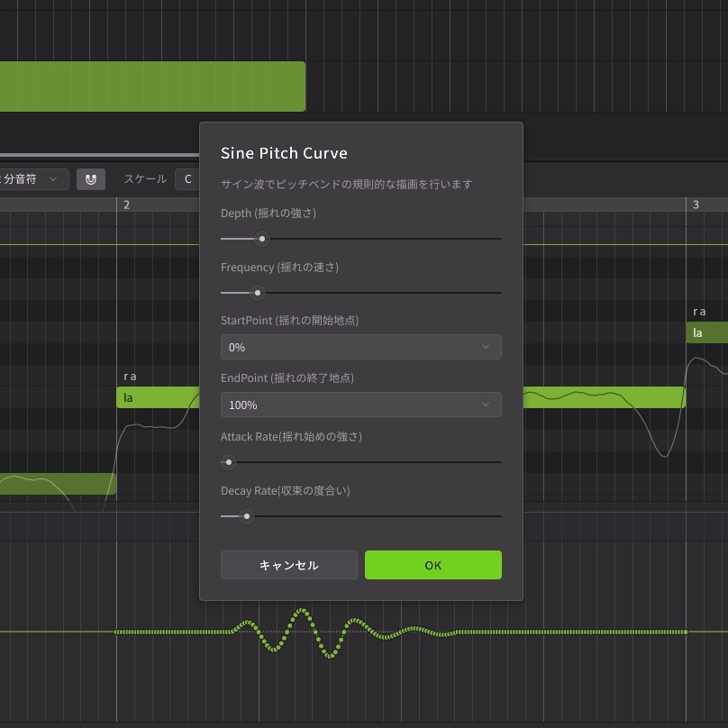Click the Sine Pitch Curve title
This screenshot has width=728, height=728.
284,153
